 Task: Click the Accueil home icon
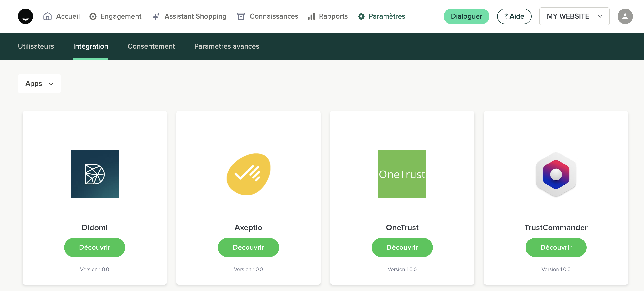click(x=48, y=16)
